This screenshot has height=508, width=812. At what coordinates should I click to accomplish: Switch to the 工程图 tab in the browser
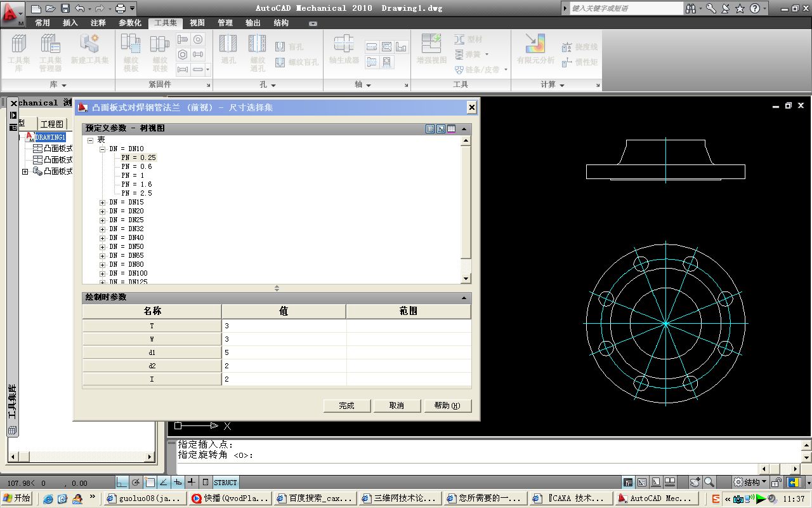pos(53,123)
